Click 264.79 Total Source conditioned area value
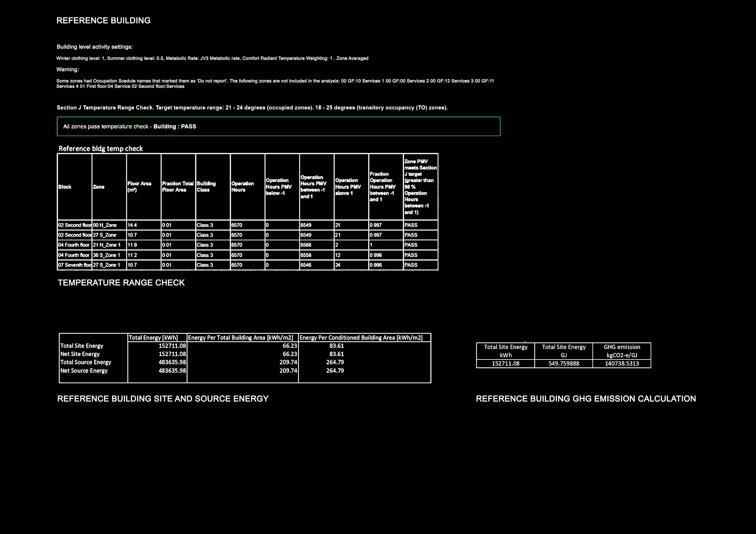 click(x=335, y=362)
